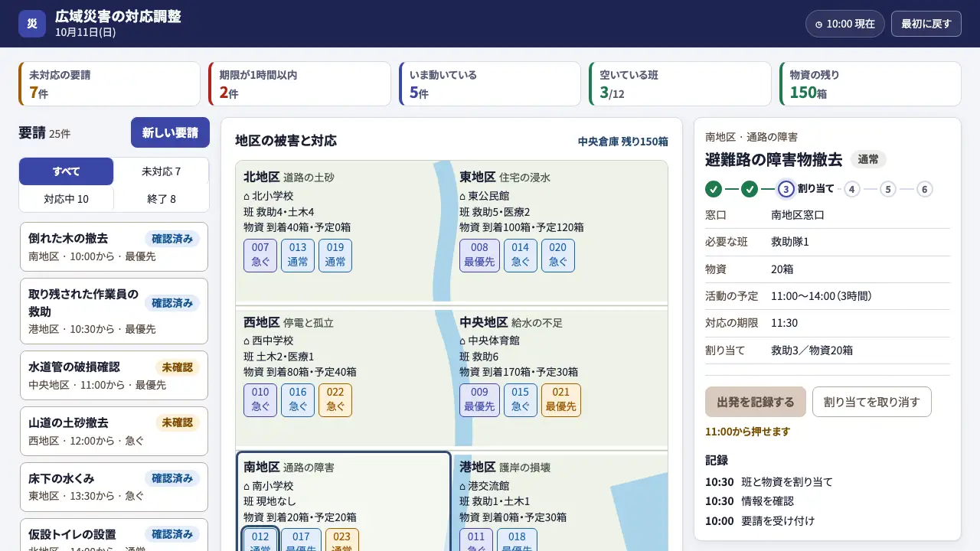Image resolution: width=980 pixels, height=551 pixels.
Task: Select request chip 016 in 西地区
Action: pos(298,400)
